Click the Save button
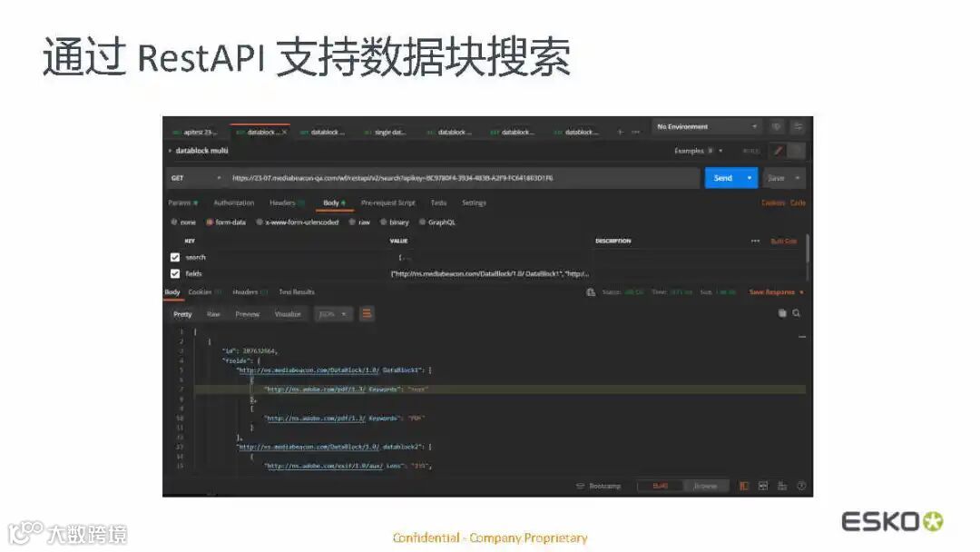The image size is (980, 552). point(776,178)
